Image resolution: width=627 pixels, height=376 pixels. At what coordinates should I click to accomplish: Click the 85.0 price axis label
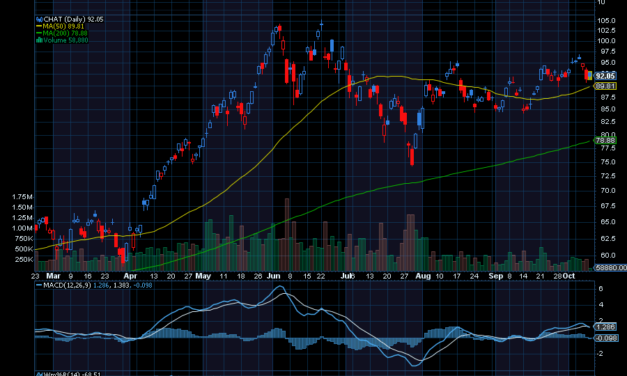click(x=607, y=109)
